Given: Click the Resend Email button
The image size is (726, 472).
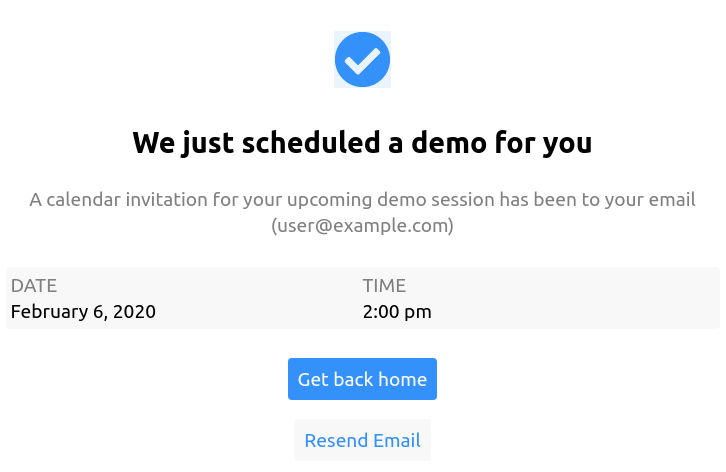Looking at the screenshot, I should [363, 440].
